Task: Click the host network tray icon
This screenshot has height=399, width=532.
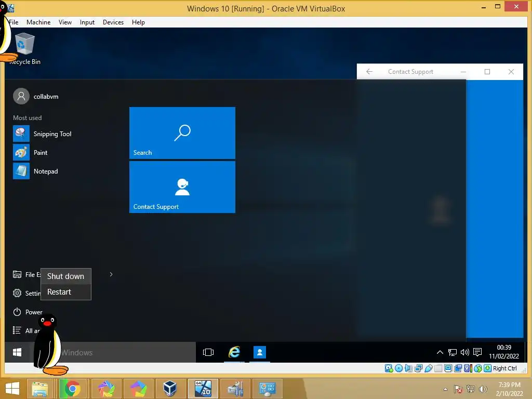Action: (471, 389)
